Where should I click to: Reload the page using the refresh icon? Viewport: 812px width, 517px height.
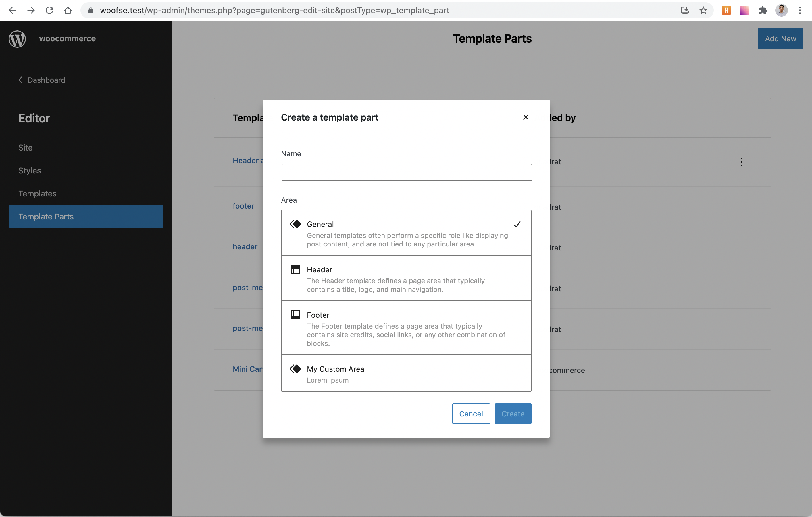[x=50, y=10]
